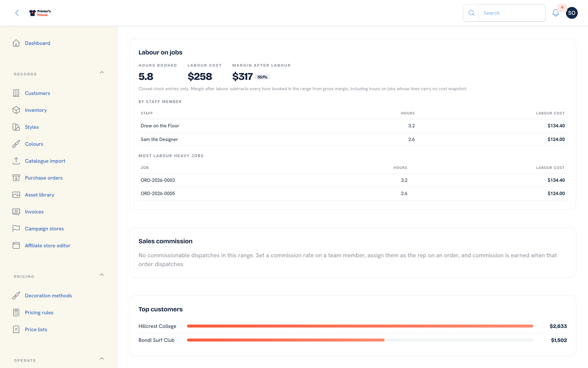Click the Asset library image icon
Screen dimensions: 588x368
[16, 195]
